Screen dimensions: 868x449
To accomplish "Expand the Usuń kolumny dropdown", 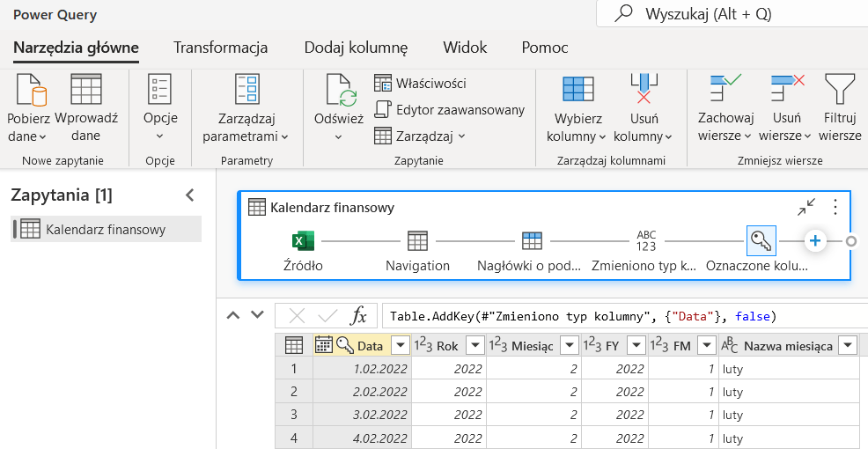I will coord(643,136).
